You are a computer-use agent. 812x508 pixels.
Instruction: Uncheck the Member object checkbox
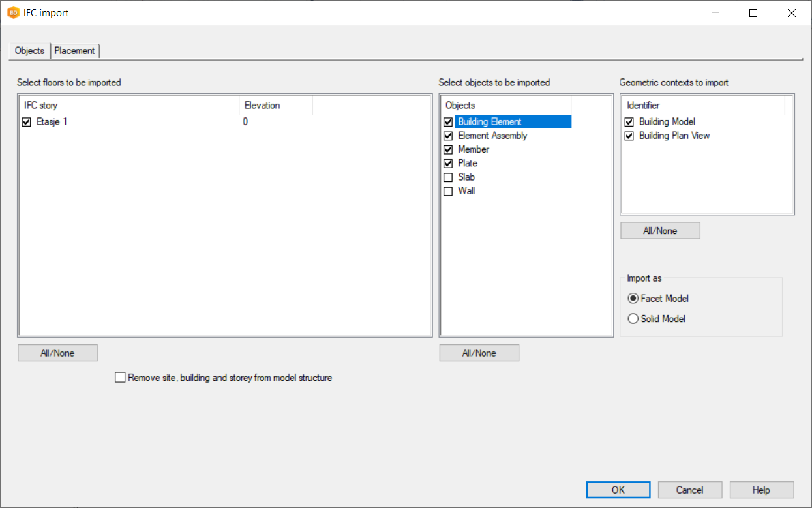[x=448, y=150]
